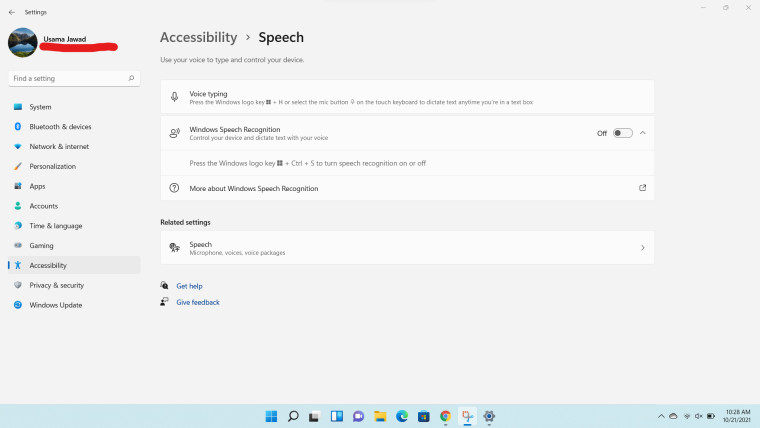Open the Windows Start menu
Screen dimensions: 760x428
tap(271, 416)
